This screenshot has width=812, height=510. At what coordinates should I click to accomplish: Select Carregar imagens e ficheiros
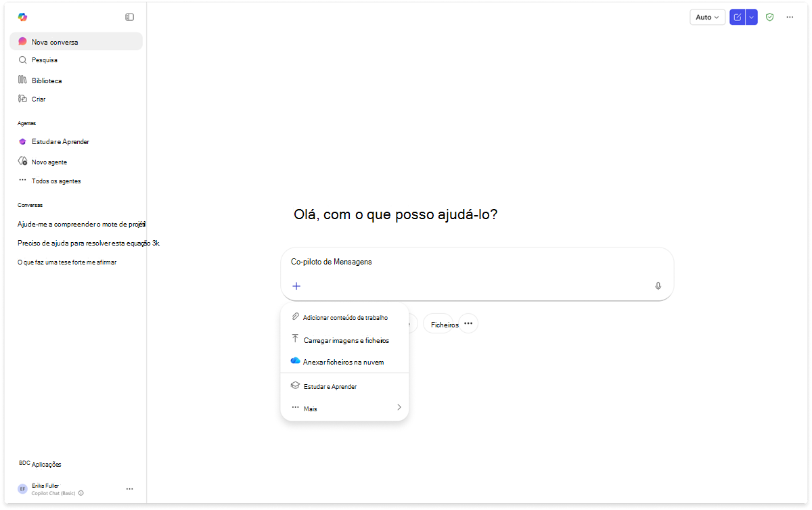[344, 340]
